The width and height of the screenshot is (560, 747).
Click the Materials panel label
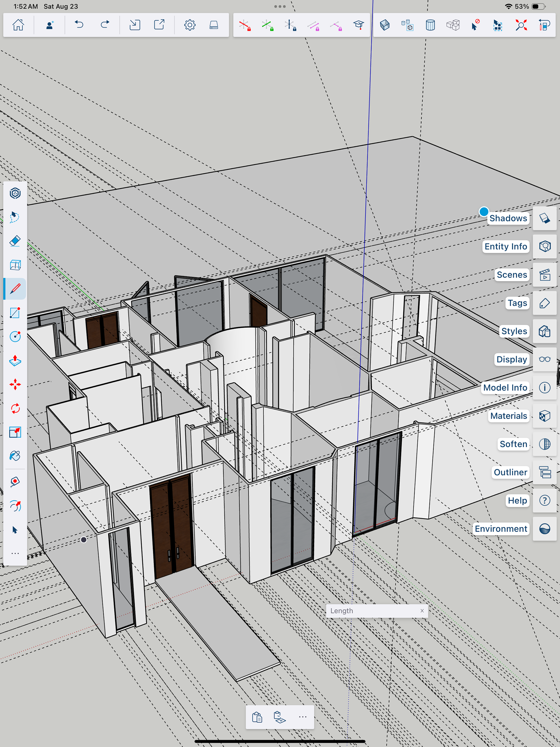[508, 416]
